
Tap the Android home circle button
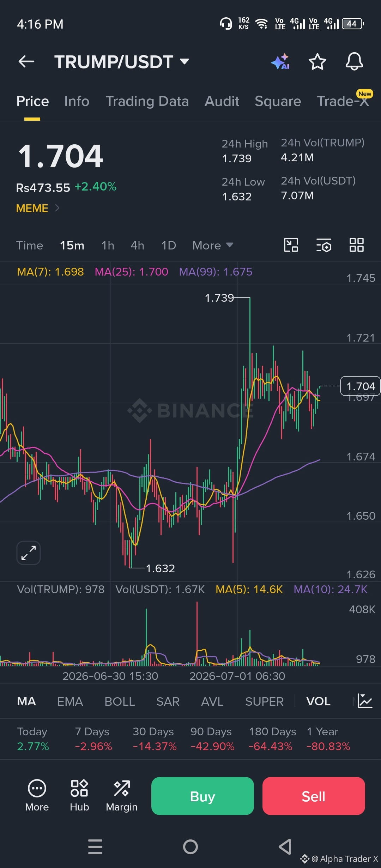pos(190,847)
